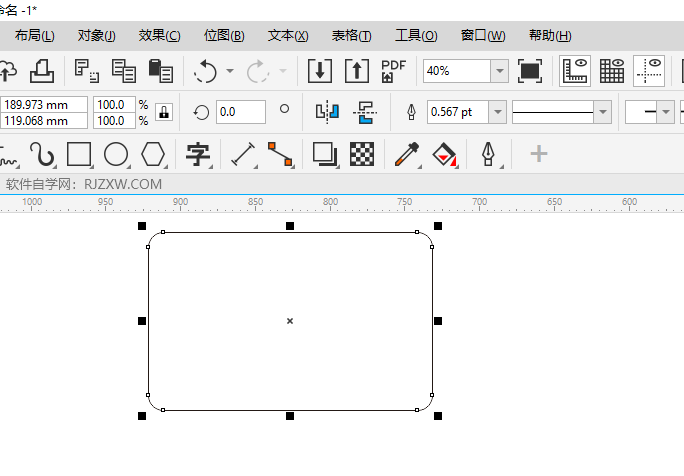This screenshot has width=684, height=476.
Task: Choose the Text tool
Action: click(199, 154)
